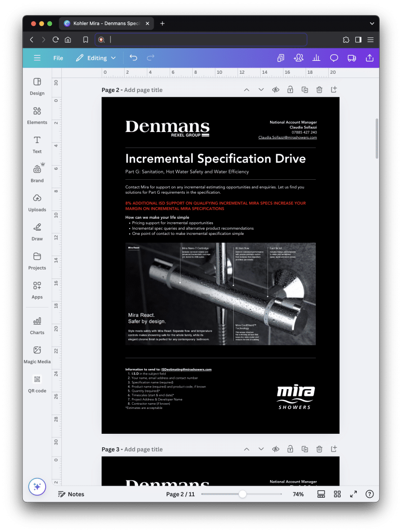Move Page 2 down with chevron

[x=261, y=90]
